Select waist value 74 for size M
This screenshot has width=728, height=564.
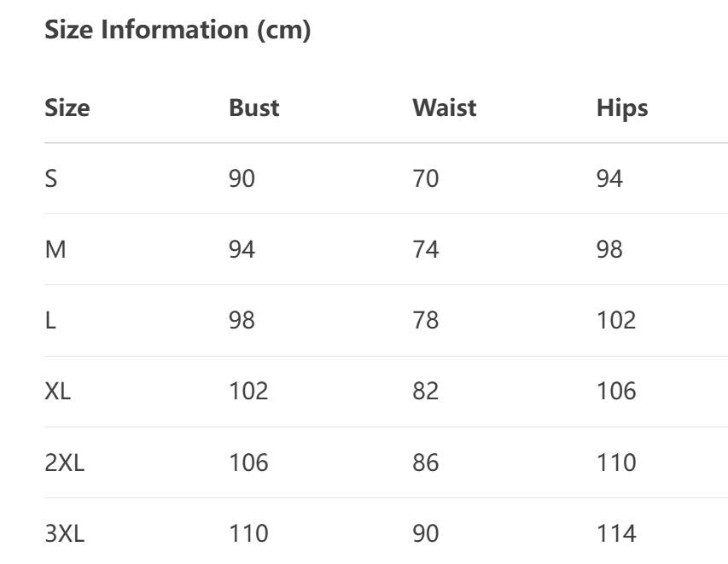click(x=426, y=250)
